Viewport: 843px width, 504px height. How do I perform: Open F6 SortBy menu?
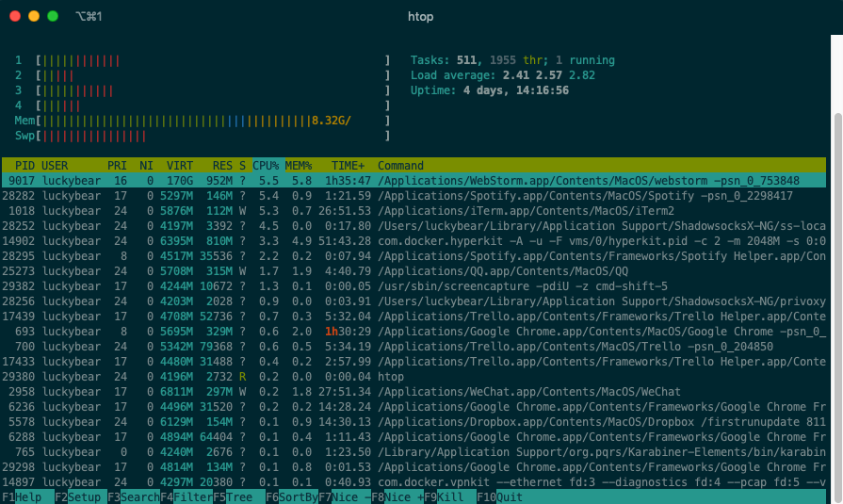click(x=291, y=496)
